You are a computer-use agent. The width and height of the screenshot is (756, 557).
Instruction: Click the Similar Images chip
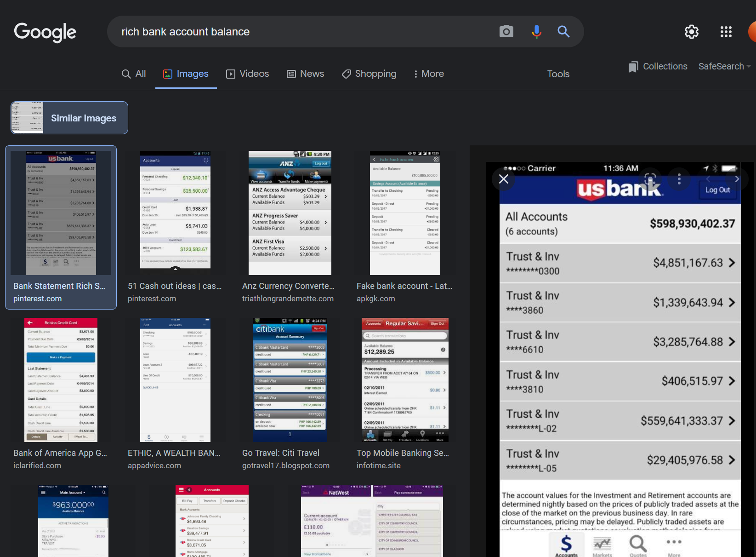click(x=69, y=118)
